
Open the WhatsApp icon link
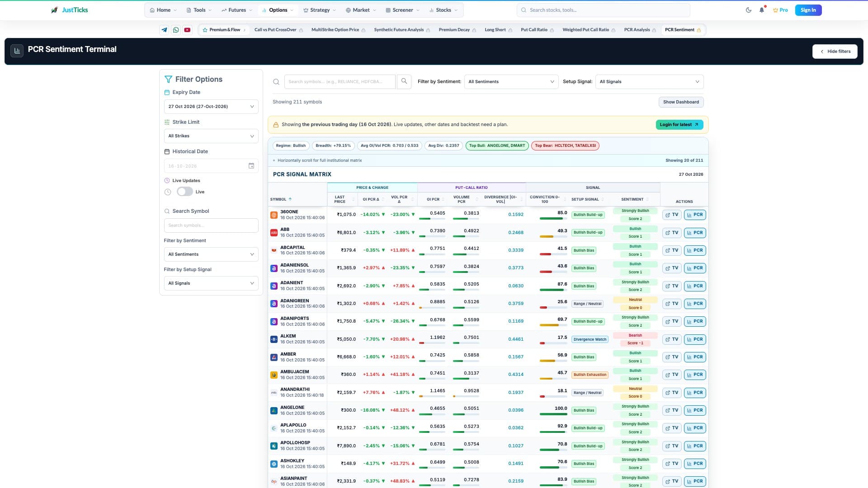[176, 30]
